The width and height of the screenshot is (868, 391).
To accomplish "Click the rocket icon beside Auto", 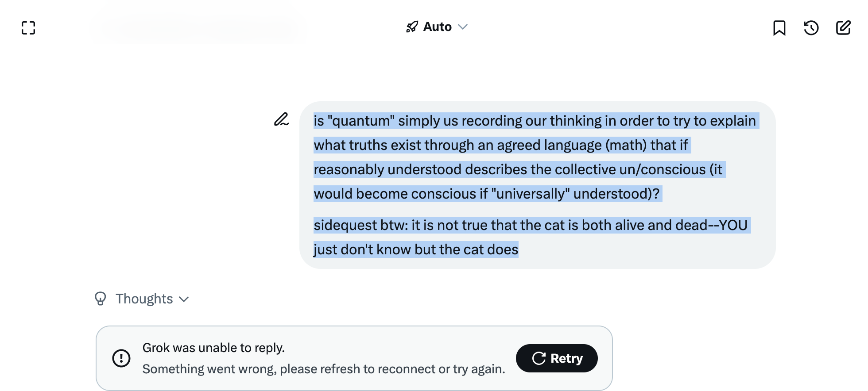I will 412,27.
